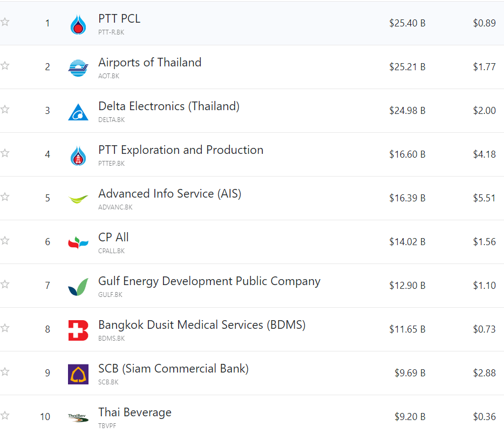
Task: Click the PTT PCL flame logo
Action: 78,24
